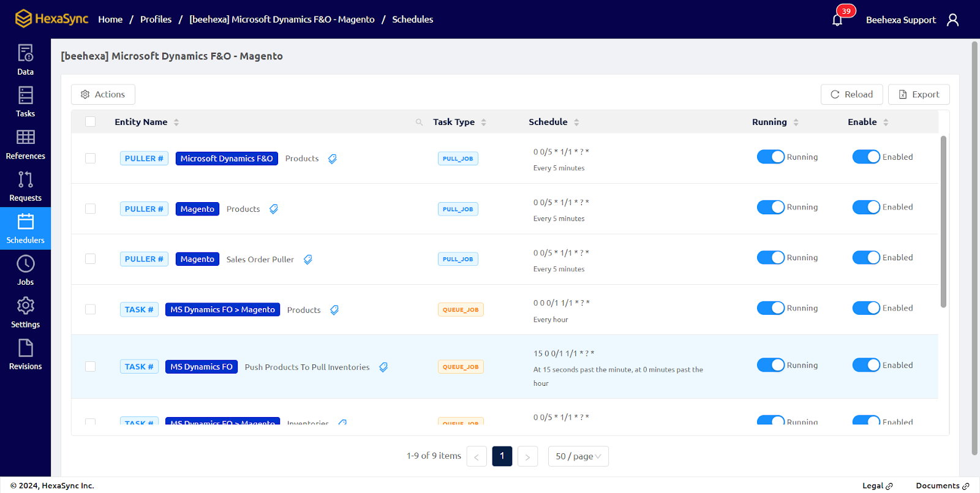Toggle Enabled for Magento Products row
The image size is (980, 493).
[866, 207]
